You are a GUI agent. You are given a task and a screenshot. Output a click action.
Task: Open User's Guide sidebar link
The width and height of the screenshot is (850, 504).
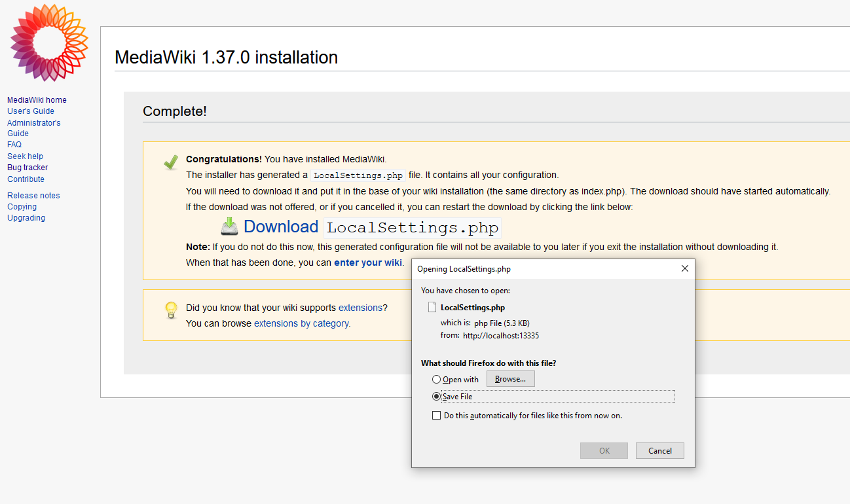[x=31, y=111]
